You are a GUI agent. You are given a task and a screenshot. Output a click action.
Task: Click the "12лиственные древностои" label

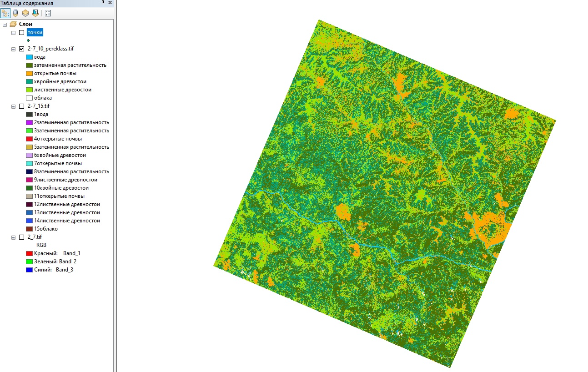pos(67,204)
